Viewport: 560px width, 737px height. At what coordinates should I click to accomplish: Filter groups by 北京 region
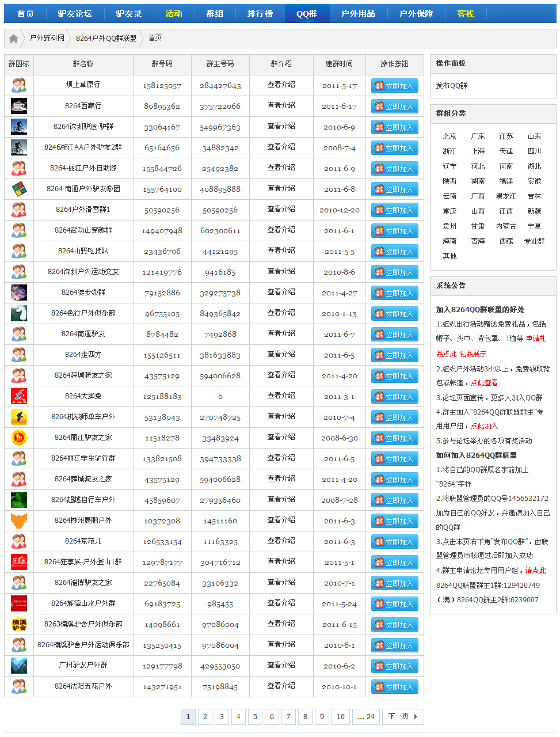click(449, 136)
